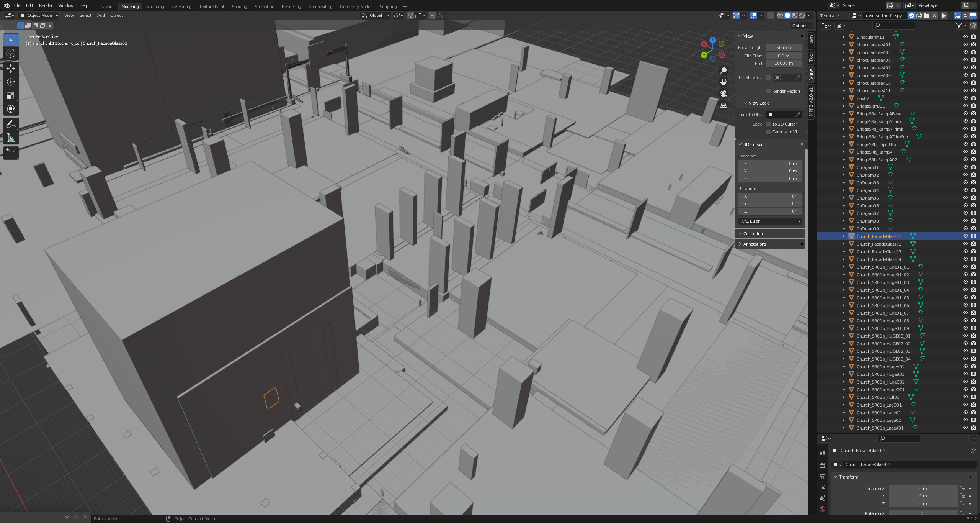Select the Add Cube tool
The image size is (980, 523).
pos(11,153)
